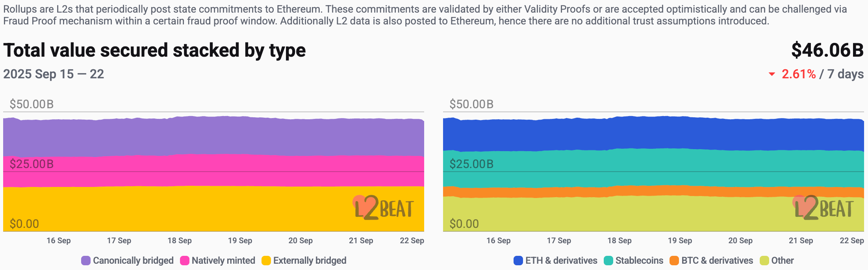Click the 2025 Sep 15 — 22 date range
This screenshot has height=270, width=868.
click(54, 74)
